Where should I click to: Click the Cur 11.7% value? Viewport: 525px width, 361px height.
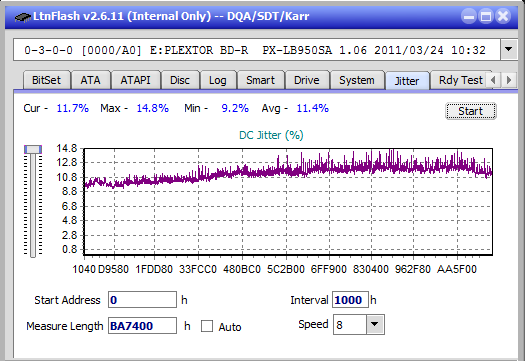point(72,108)
